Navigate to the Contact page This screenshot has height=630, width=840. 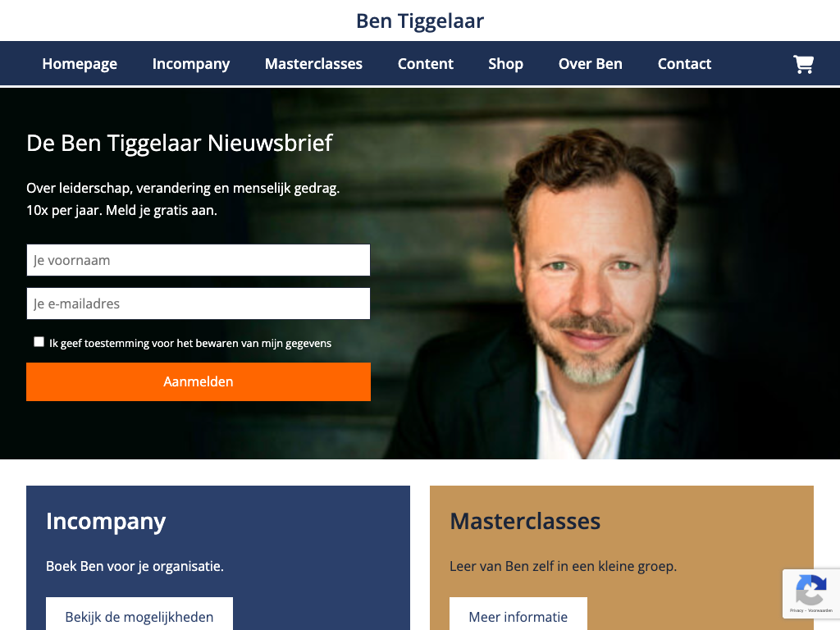point(684,64)
